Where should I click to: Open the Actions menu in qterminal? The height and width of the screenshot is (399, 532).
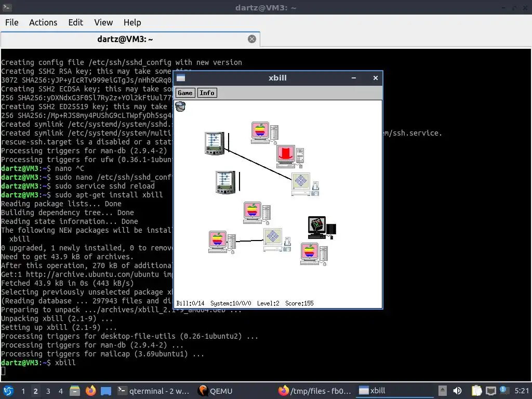[x=43, y=22]
